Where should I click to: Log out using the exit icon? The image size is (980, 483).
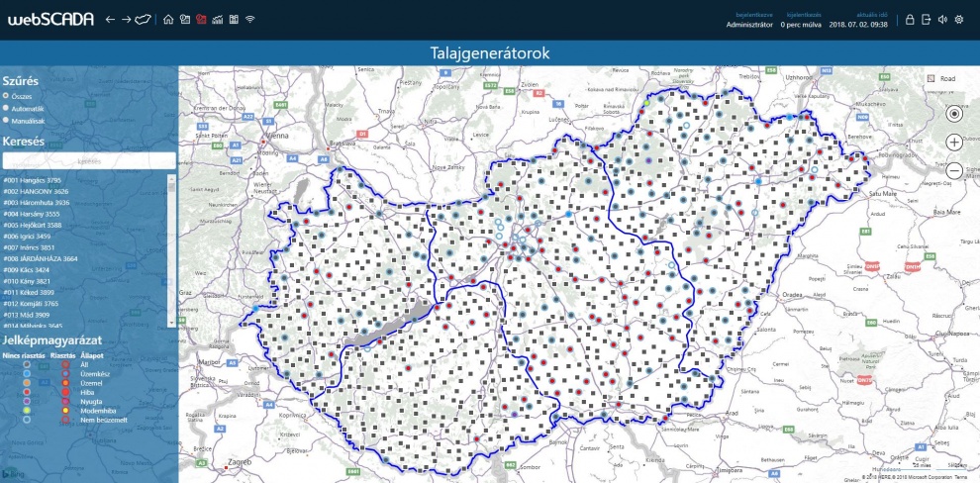pos(927,20)
